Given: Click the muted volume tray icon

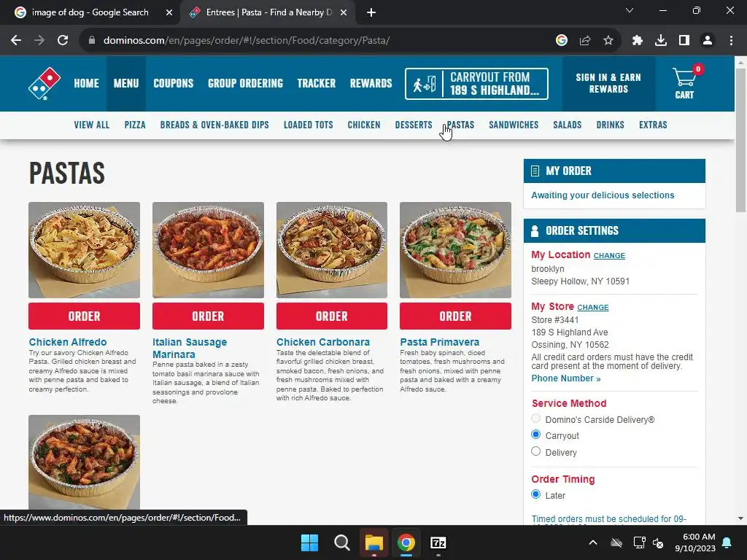Looking at the screenshot, I should tap(659, 542).
